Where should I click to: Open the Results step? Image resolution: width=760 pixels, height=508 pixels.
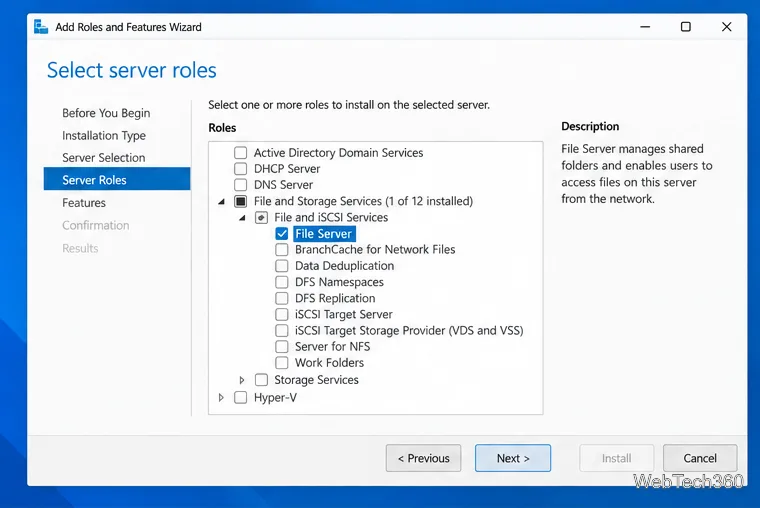pyautogui.click(x=80, y=248)
